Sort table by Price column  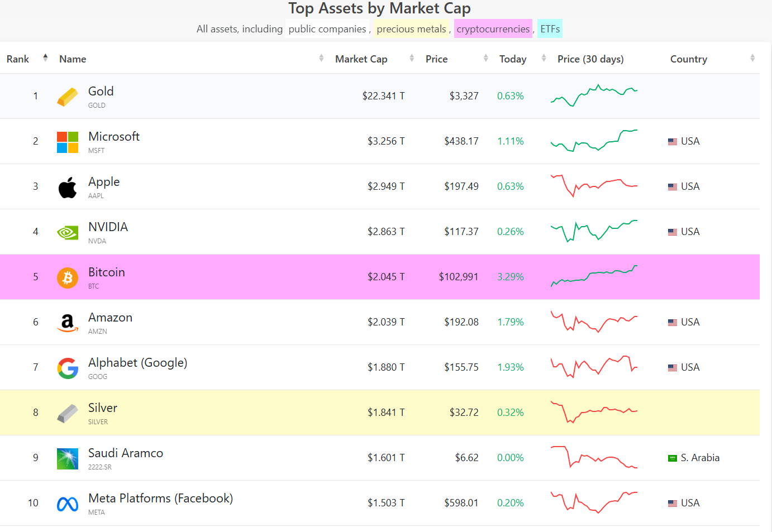(436, 59)
